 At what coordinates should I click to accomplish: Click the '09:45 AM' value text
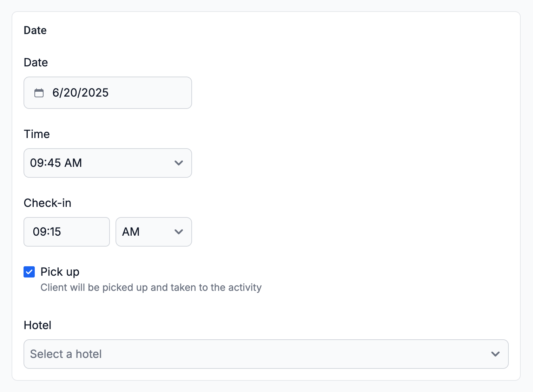(x=56, y=163)
